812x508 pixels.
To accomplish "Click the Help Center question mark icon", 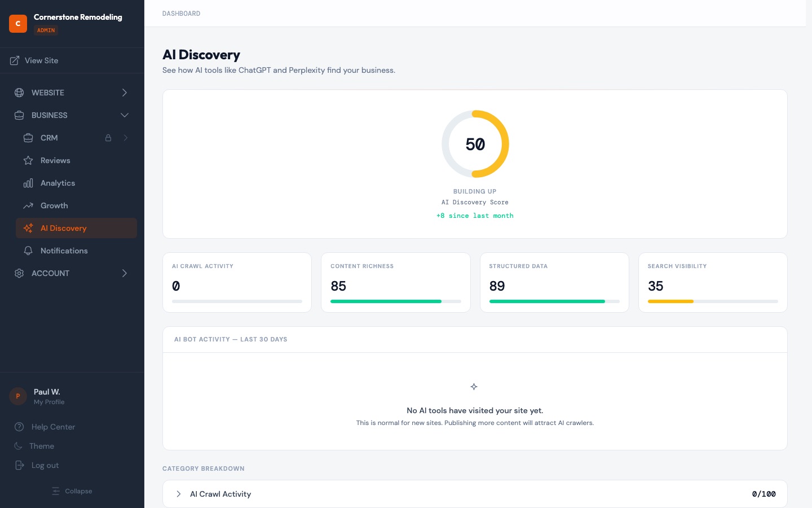I will pyautogui.click(x=19, y=427).
